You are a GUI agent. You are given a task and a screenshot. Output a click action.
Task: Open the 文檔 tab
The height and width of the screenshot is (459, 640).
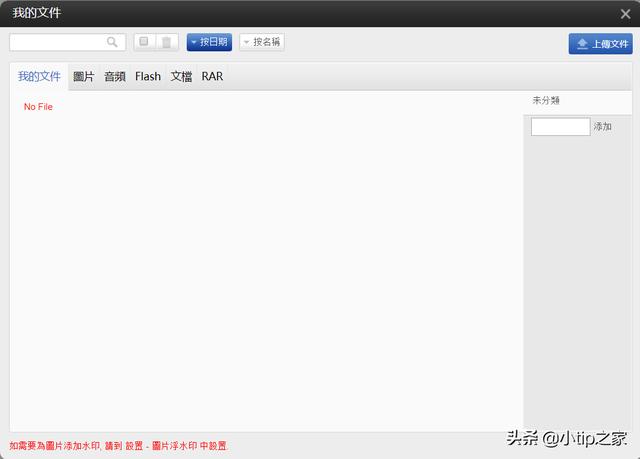(181, 76)
